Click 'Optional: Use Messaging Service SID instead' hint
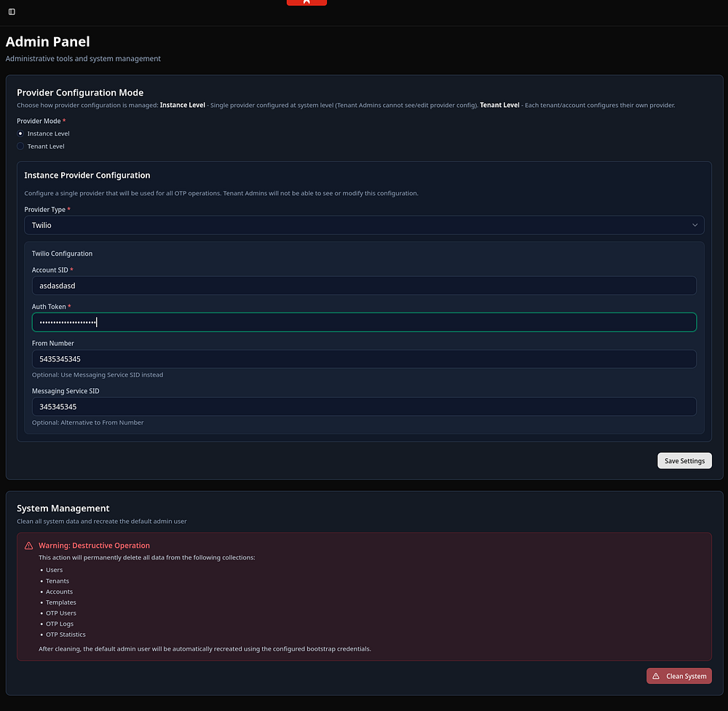 (x=98, y=374)
